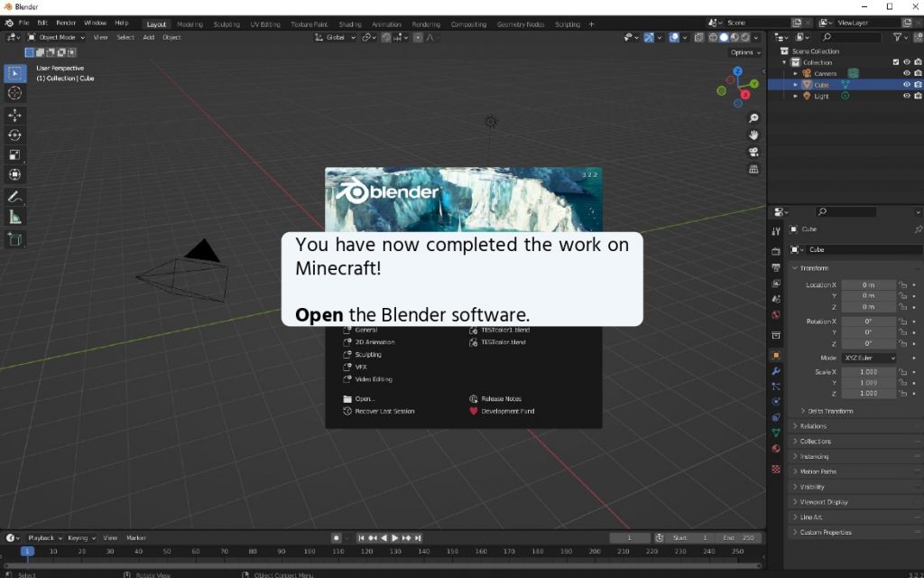This screenshot has height=578, width=924.
Task: Hide Cube in viewport with eye icon
Action: 906,85
